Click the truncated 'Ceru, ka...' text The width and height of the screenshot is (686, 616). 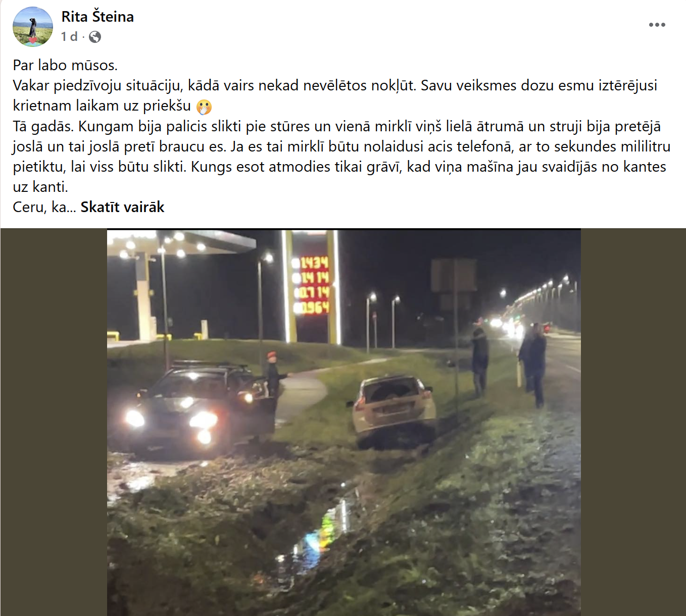click(44, 207)
